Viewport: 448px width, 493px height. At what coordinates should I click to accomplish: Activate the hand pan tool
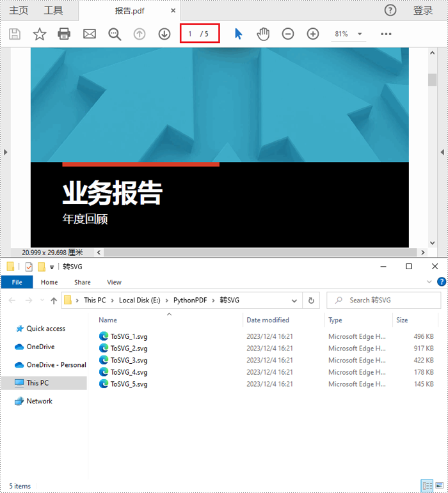coord(263,34)
